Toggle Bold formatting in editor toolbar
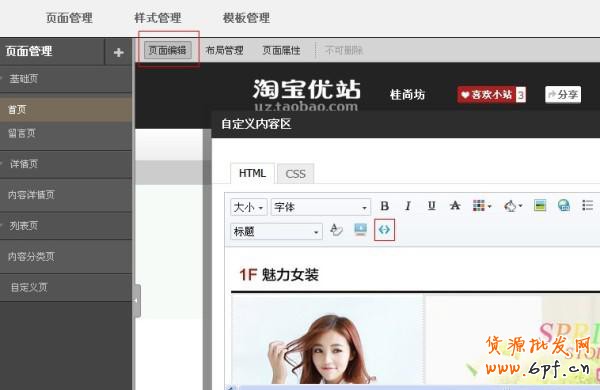This screenshot has width=600, height=390. 385,206
